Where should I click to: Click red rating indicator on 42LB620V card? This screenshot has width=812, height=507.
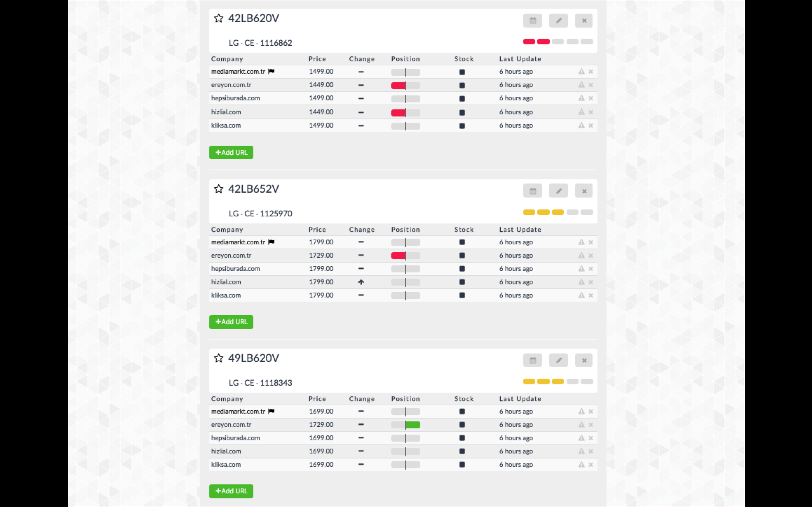[529, 42]
